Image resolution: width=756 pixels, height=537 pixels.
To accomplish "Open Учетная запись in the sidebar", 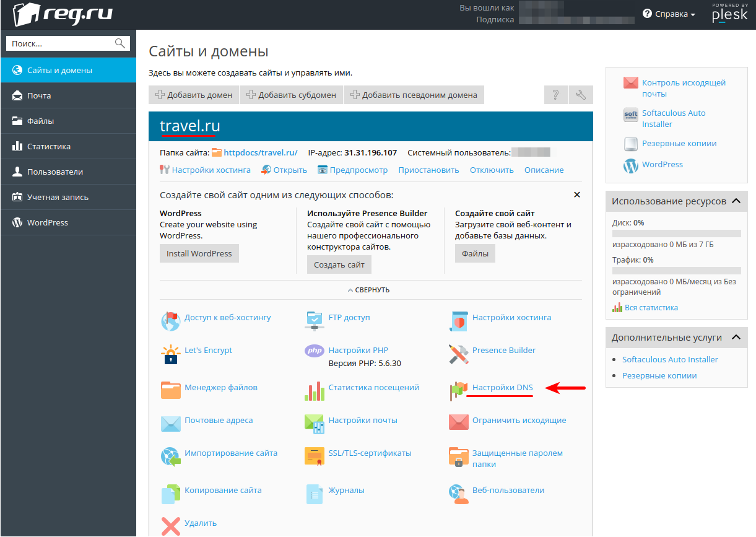I will 68,197.
